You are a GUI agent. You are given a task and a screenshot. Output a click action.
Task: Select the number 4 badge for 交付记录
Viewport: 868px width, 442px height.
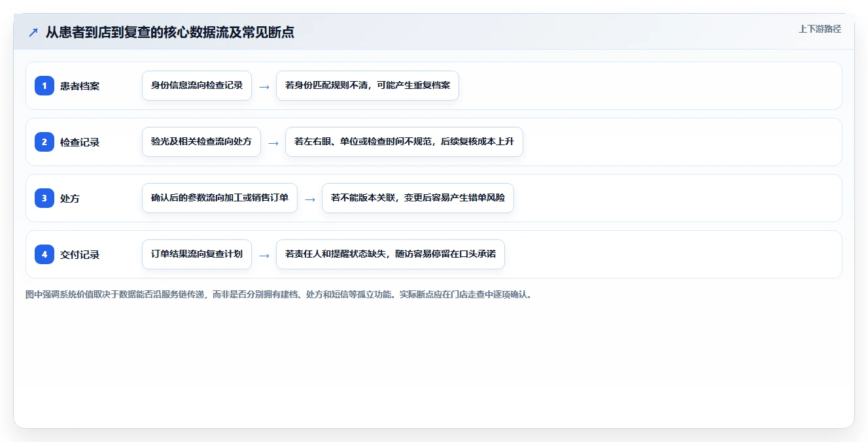tap(44, 254)
